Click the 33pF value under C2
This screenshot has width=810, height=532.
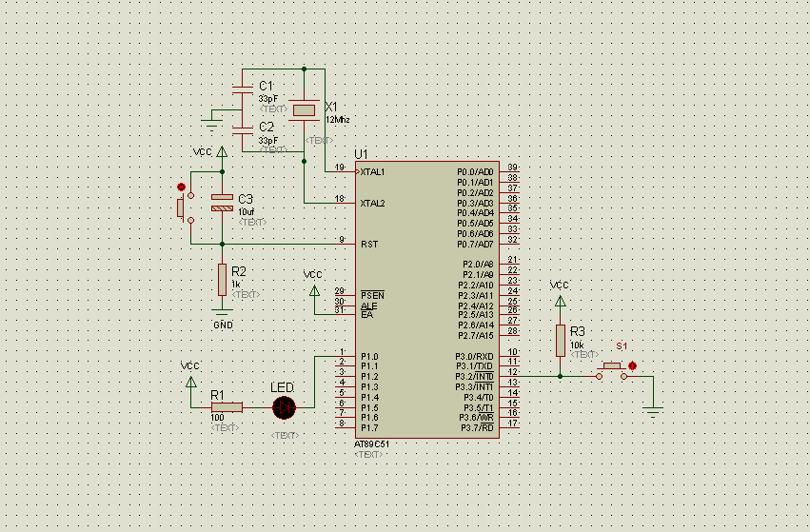pos(268,140)
